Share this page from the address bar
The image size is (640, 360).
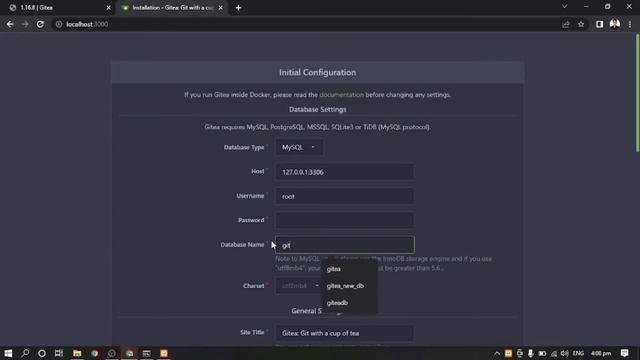(566, 24)
